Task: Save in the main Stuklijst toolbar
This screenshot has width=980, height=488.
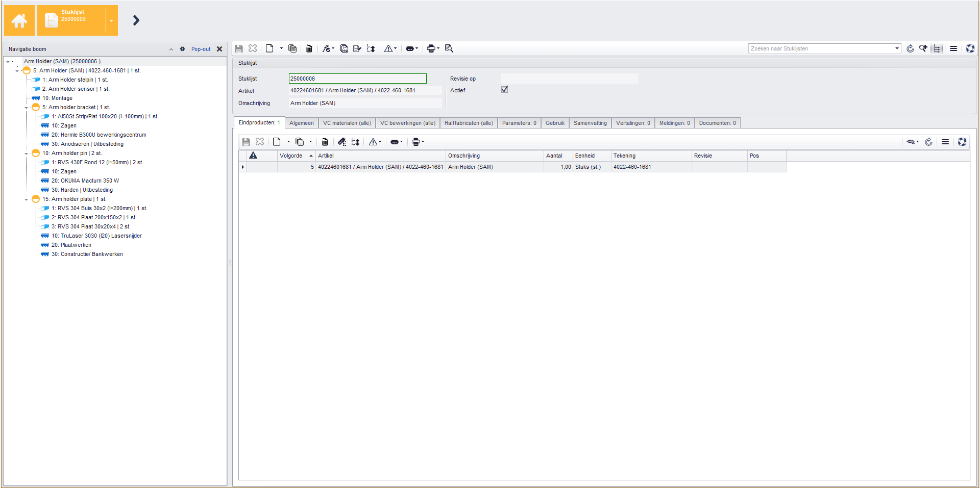Action: pyautogui.click(x=239, y=48)
